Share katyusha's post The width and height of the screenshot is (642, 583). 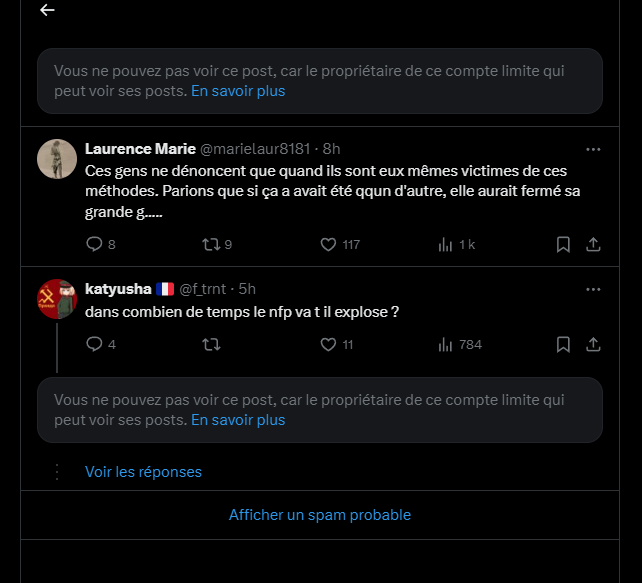pyautogui.click(x=592, y=344)
